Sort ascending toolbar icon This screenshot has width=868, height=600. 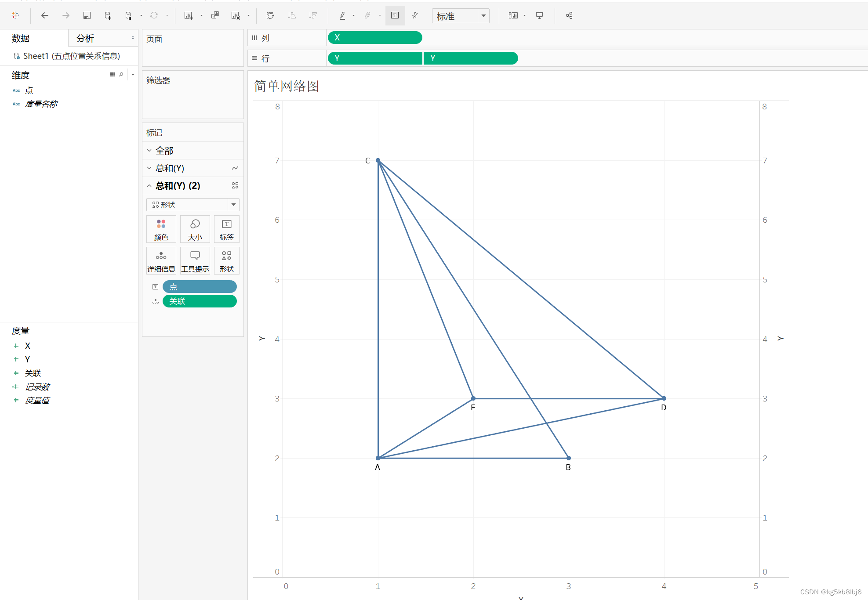[291, 15]
